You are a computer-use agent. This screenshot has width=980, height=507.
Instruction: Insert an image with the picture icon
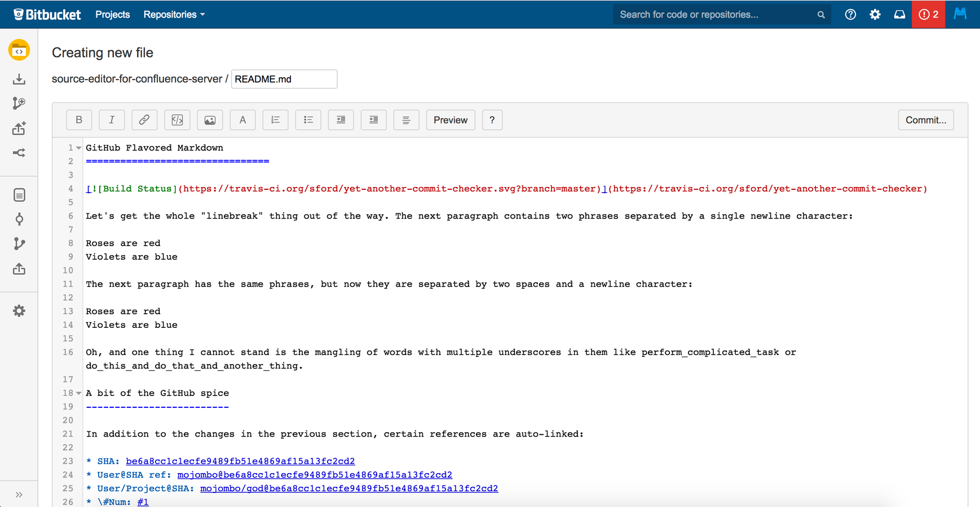(210, 120)
